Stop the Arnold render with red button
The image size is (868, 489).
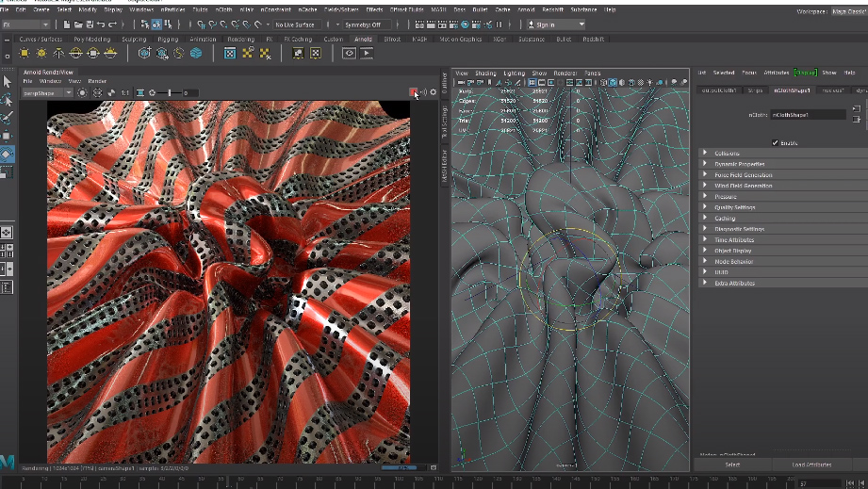tap(414, 92)
